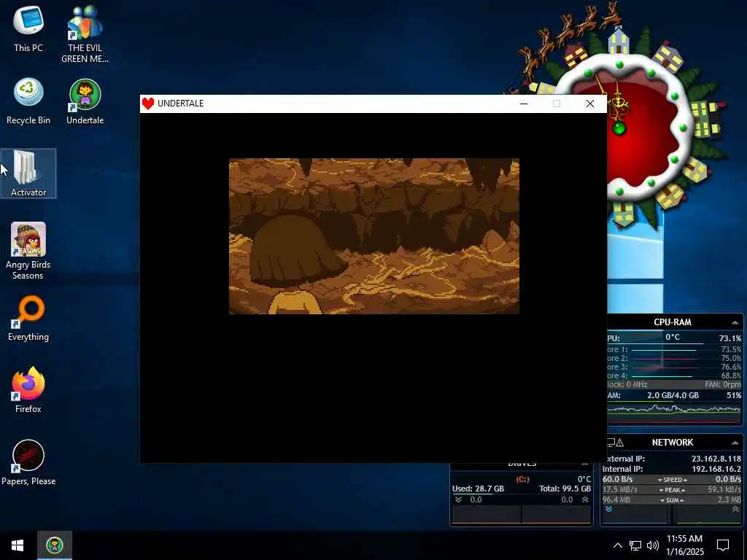Open the Action Center notification icon
Screen dimensions: 747x560
point(723,545)
